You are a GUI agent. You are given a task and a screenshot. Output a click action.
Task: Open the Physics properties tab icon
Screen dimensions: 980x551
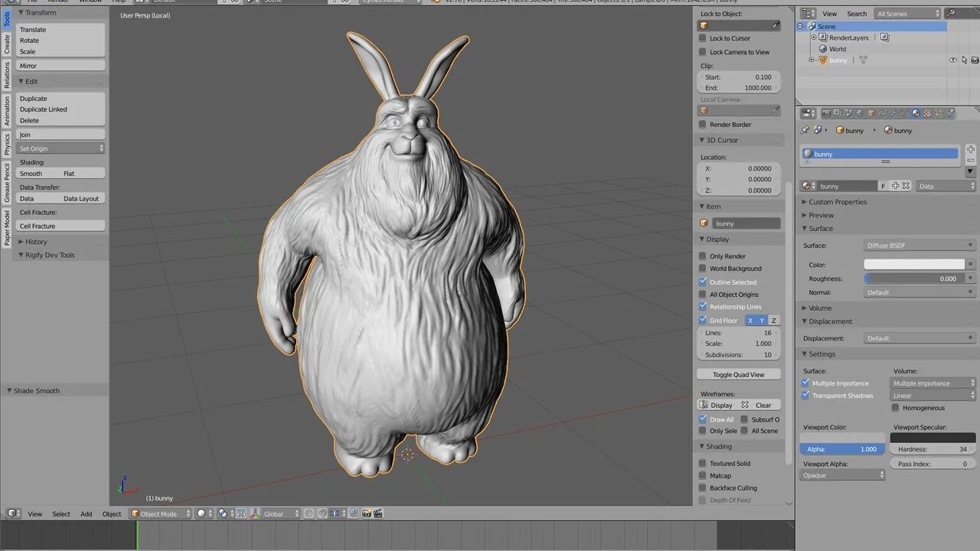[950, 112]
